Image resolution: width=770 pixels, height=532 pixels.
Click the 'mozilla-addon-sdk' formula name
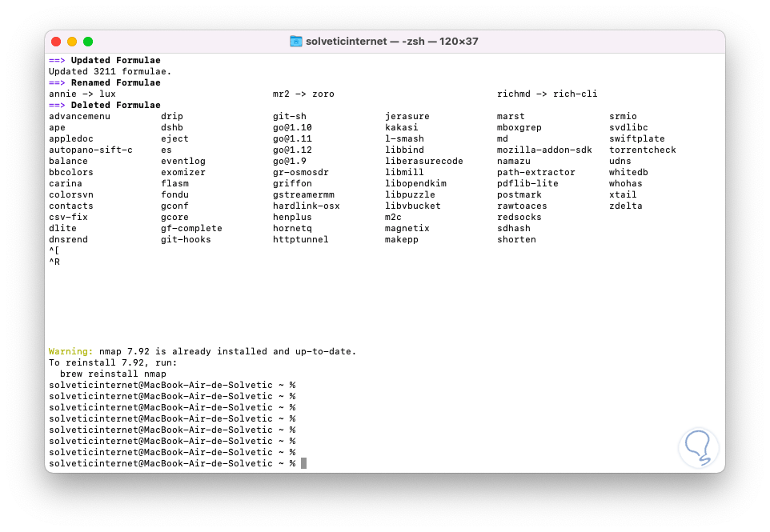[x=544, y=150]
